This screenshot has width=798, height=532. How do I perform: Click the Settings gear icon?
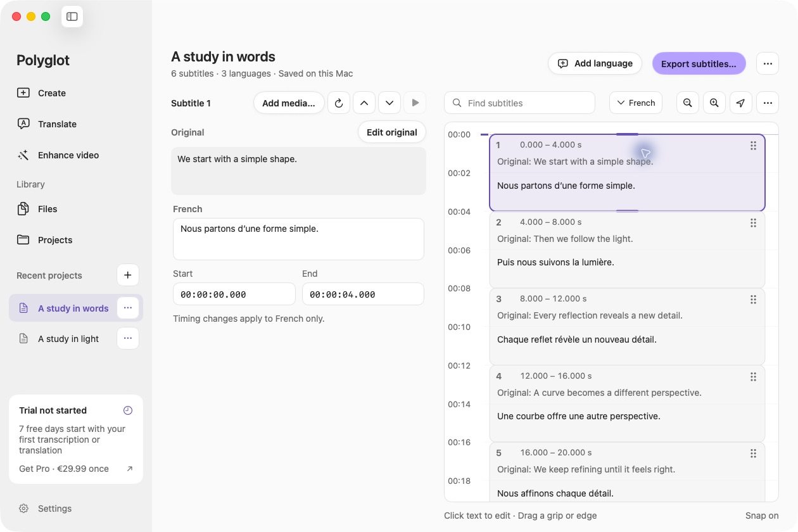[x=24, y=509]
